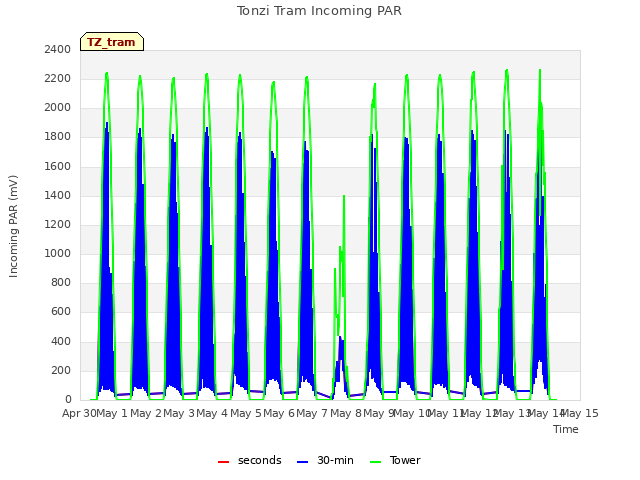Click the 1600 y-axis tick label
The width and height of the screenshot is (640, 480).
[58, 167]
